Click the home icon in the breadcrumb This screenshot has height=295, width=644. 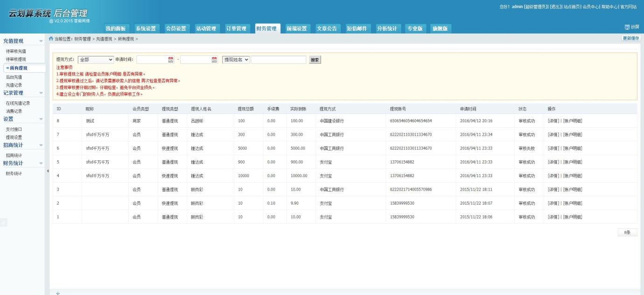[x=51, y=39]
